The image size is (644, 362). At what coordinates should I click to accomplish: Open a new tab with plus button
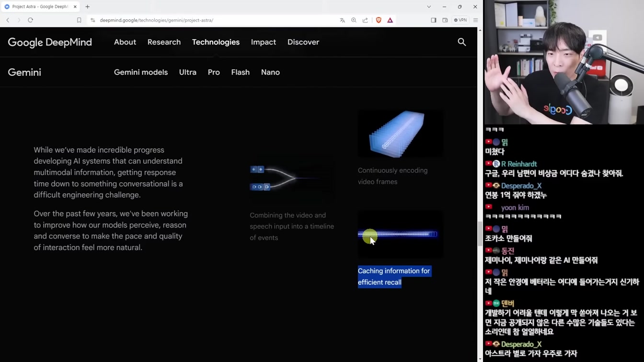point(87,7)
